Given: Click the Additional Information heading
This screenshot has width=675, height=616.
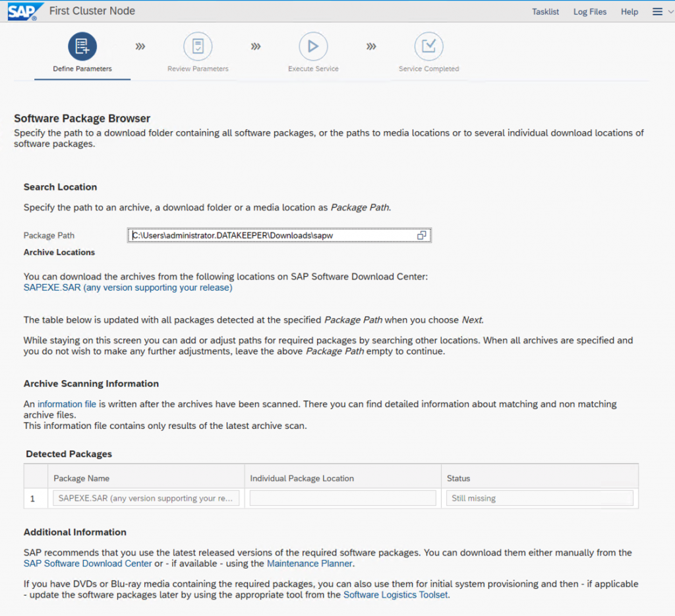Looking at the screenshot, I should pyautogui.click(x=75, y=532).
